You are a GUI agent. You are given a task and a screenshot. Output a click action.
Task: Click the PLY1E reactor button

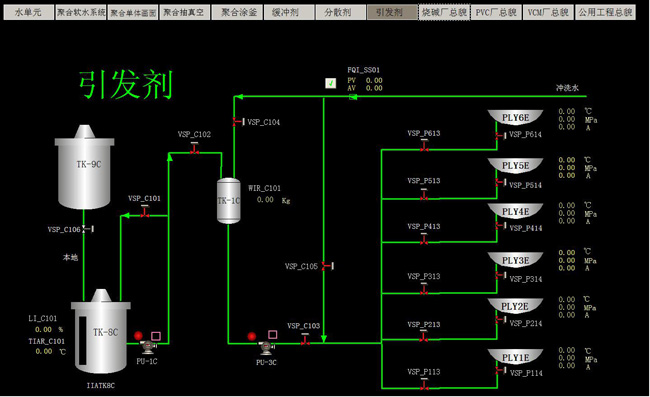(x=515, y=357)
